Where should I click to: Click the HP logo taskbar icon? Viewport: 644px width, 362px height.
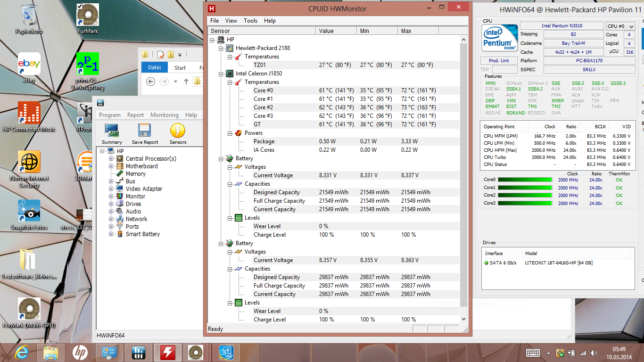pyautogui.click(x=80, y=352)
